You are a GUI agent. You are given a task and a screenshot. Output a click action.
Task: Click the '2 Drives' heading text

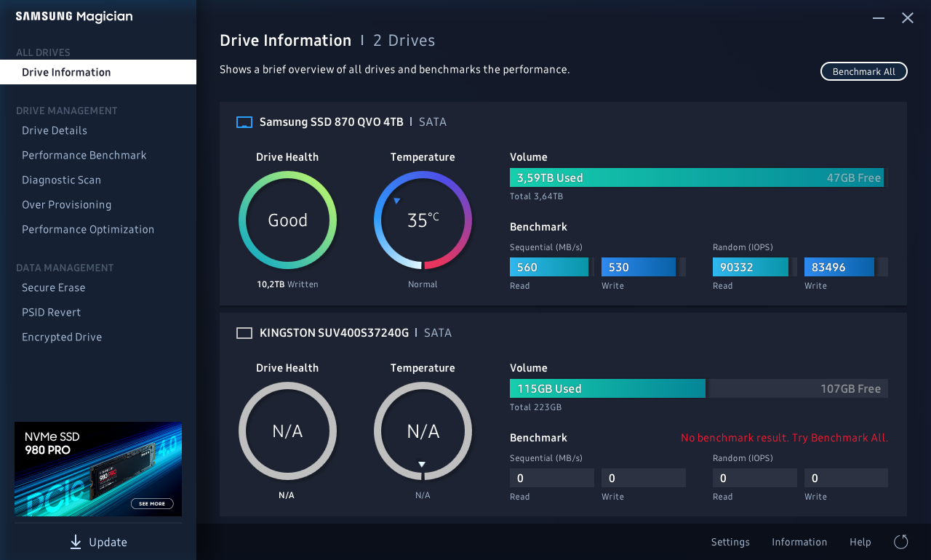click(x=404, y=41)
